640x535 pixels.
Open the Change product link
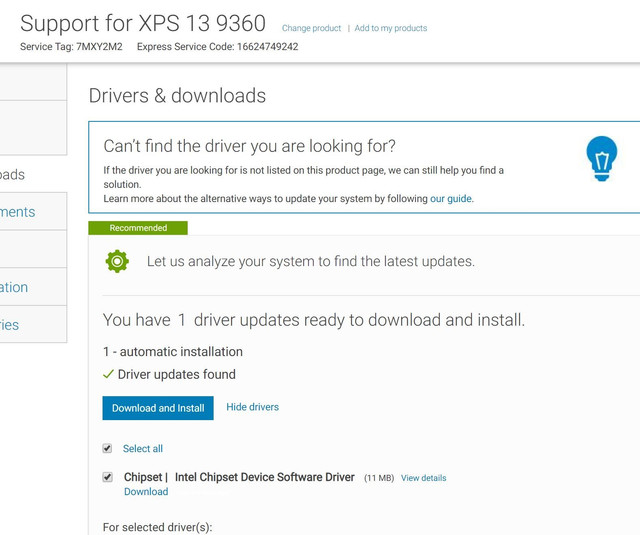311,28
